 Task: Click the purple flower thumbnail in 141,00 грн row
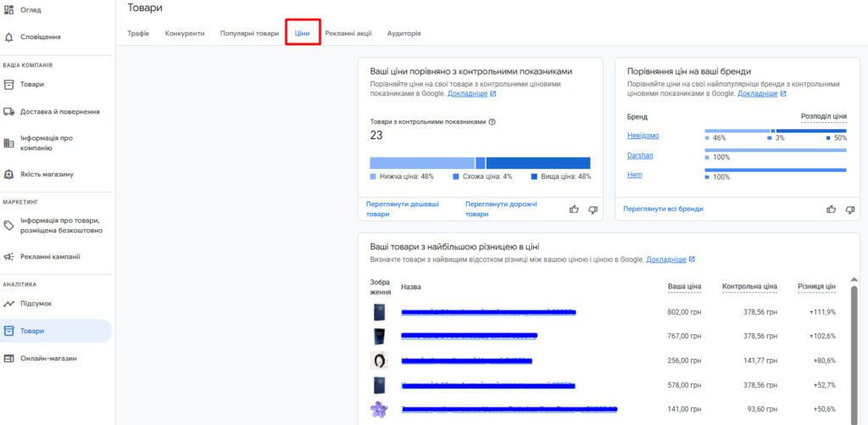pos(379,409)
